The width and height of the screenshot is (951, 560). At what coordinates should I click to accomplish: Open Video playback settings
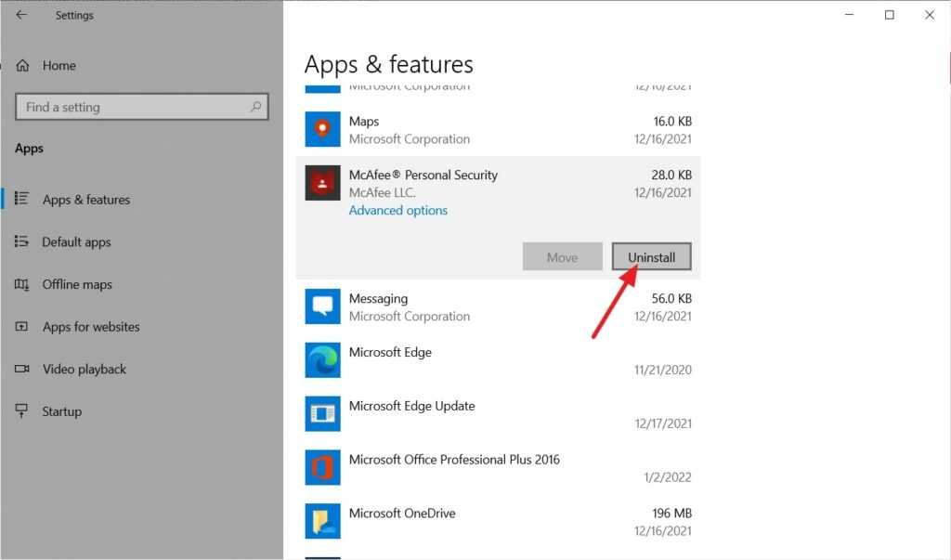tap(85, 369)
